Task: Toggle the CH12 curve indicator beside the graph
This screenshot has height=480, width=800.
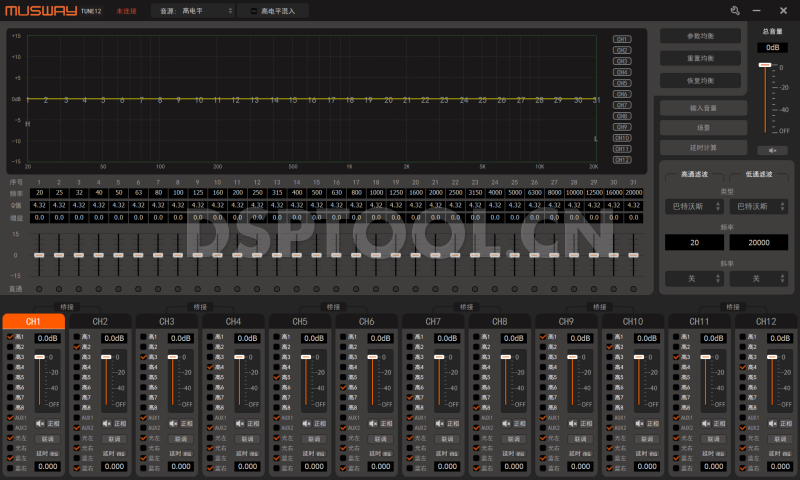Action: pyautogui.click(x=621, y=160)
